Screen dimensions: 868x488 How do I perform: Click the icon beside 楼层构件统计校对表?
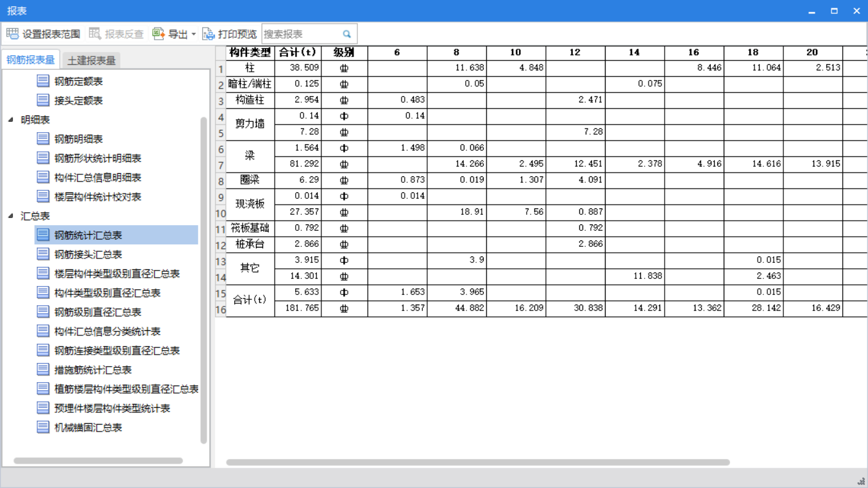coord(43,196)
